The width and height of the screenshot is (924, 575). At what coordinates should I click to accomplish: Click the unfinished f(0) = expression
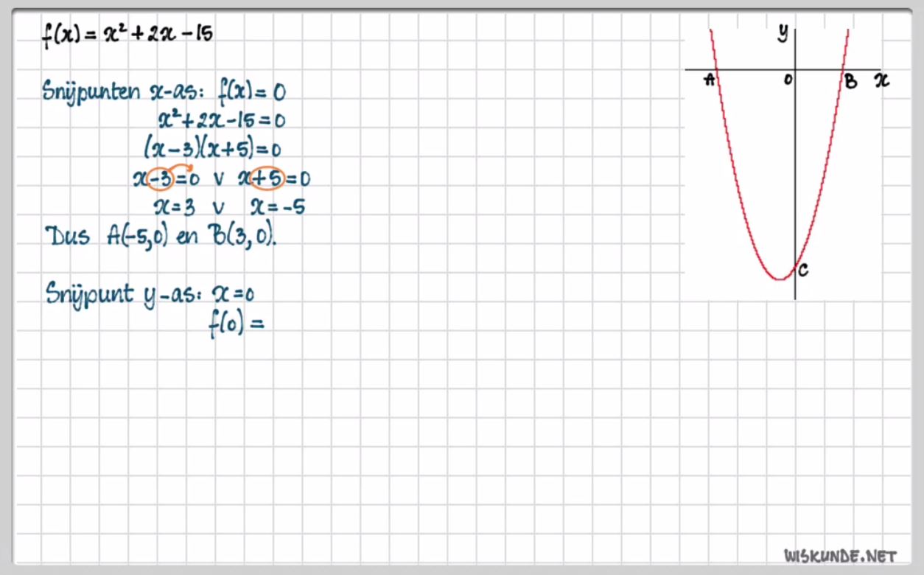[x=236, y=324]
